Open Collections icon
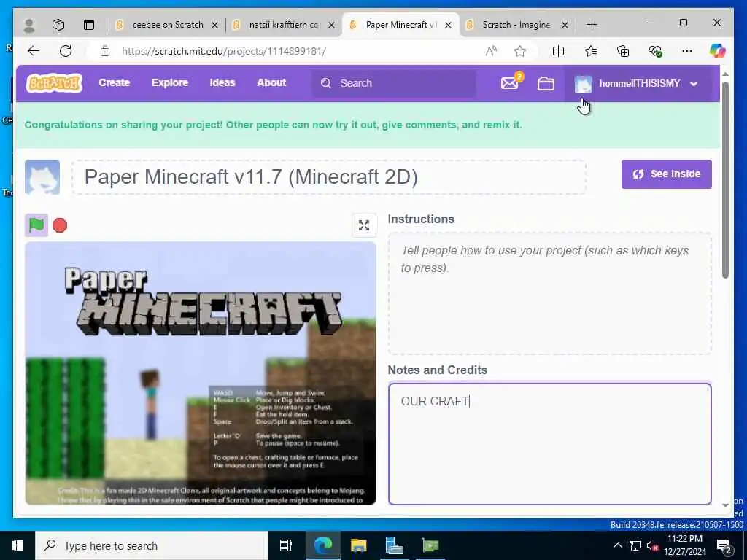Image resolution: width=747 pixels, height=560 pixels. pyautogui.click(x=623, y=51)
